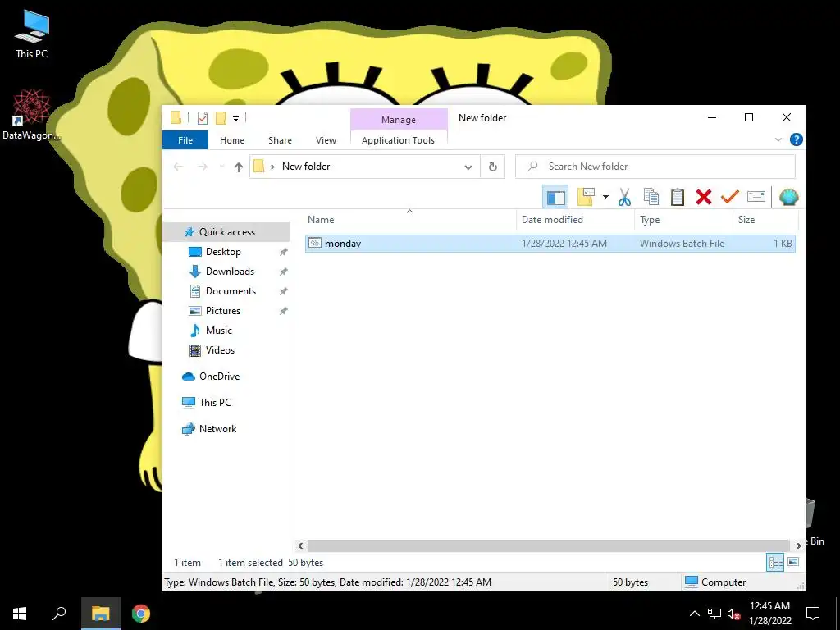Sort by Date modified column header
Viewport: 840px width, 630px height.
click(575, 220)
